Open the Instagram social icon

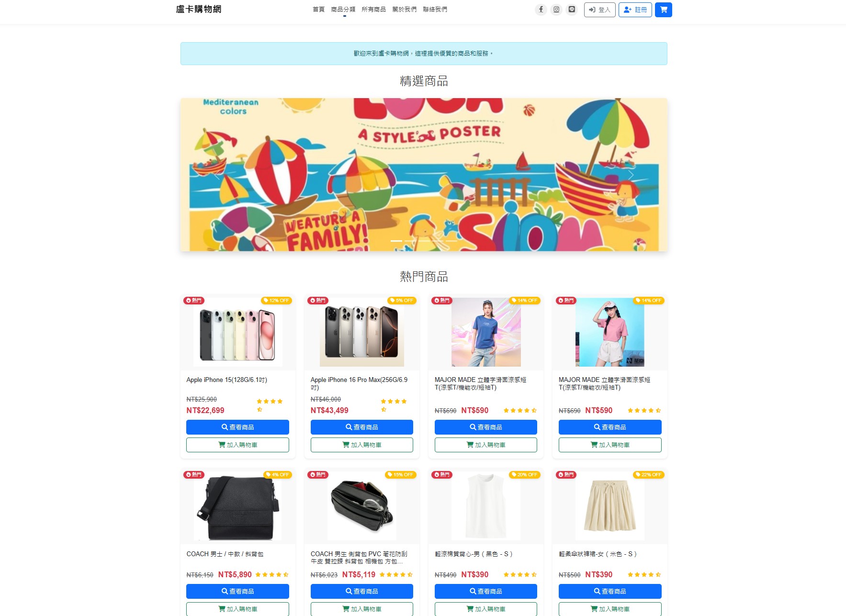point(556,10)
